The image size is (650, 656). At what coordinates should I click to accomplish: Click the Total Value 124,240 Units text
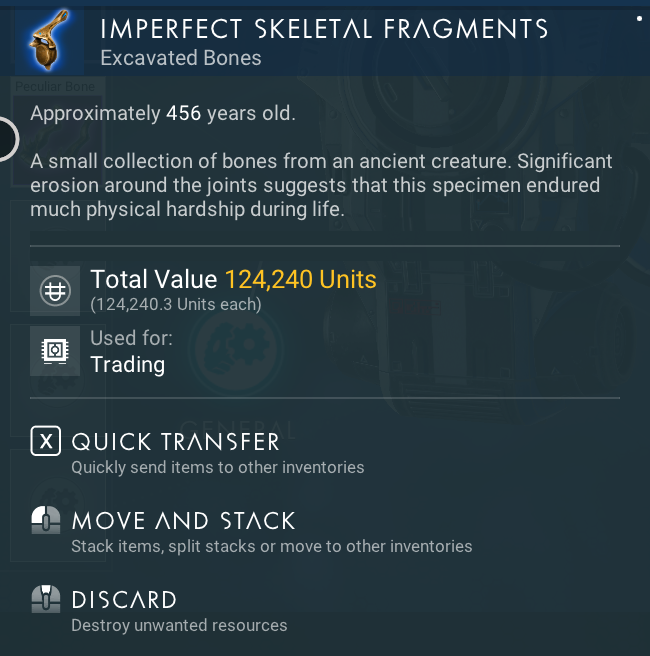point(233,279)
